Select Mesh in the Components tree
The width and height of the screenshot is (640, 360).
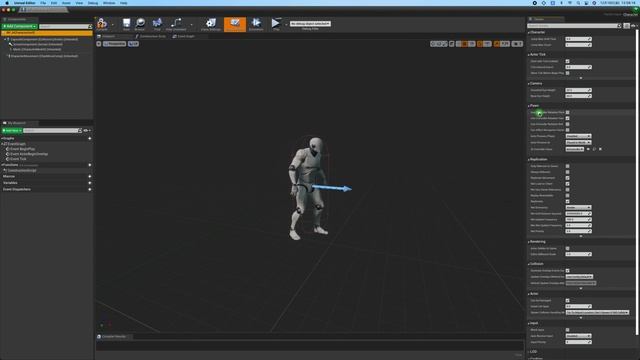coord(36,49)
